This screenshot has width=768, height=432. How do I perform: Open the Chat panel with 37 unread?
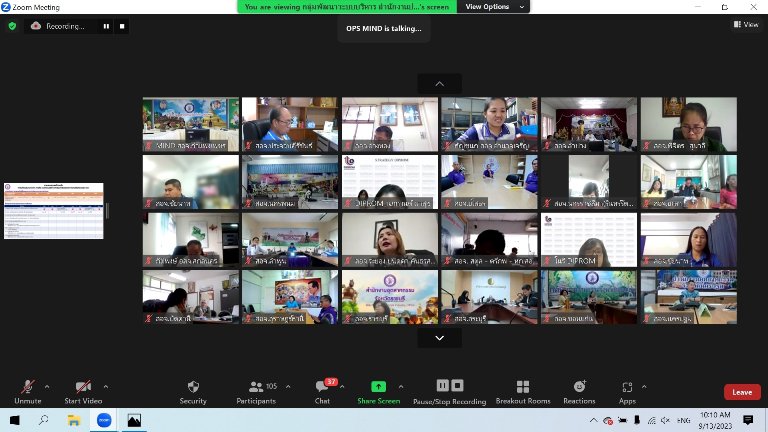coord(322,392)
